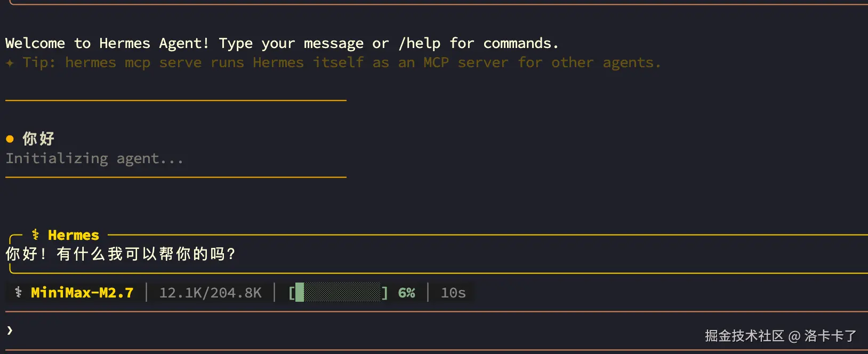Click the orange bullet beside the 你好 message
Viewport: 868px width, 354px height.
(x=10, y=139)
